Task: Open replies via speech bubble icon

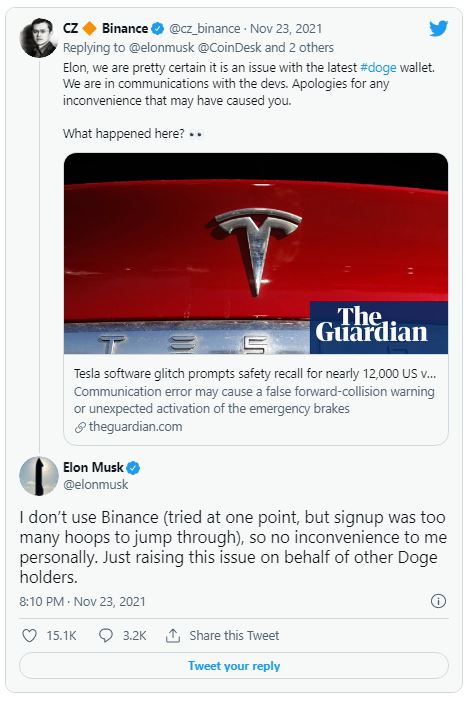Action: click(x=106, y=635)
